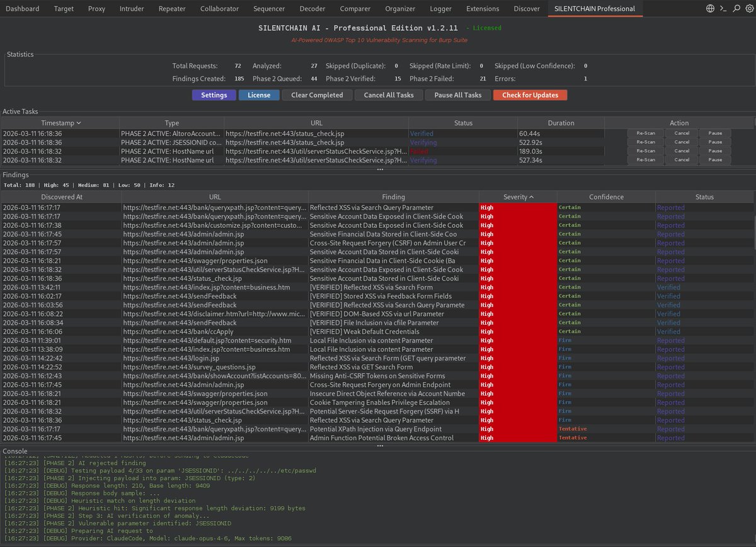Click findings Status column header
The image size is (756, 547).
click(x=704, y=197)
